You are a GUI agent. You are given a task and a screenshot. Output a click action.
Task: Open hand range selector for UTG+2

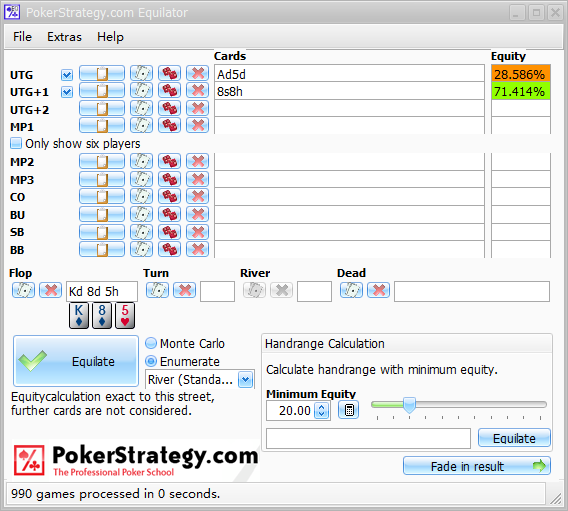102,108
